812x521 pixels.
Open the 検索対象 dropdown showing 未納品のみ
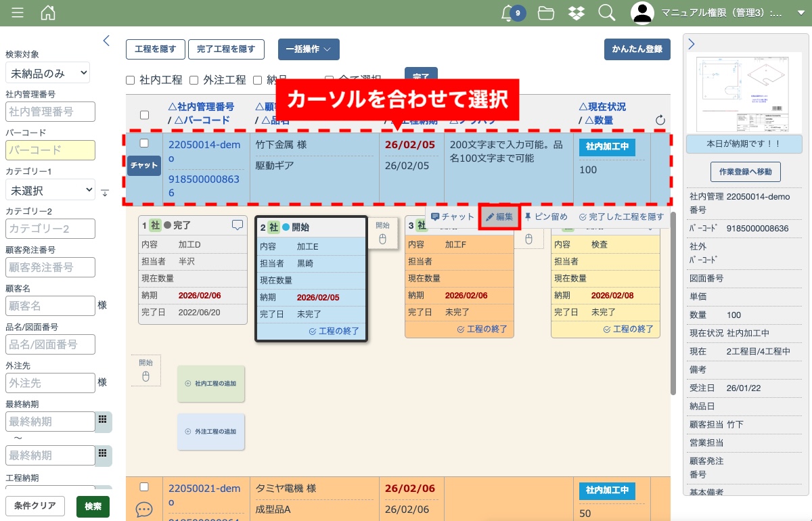coord(47,72)
